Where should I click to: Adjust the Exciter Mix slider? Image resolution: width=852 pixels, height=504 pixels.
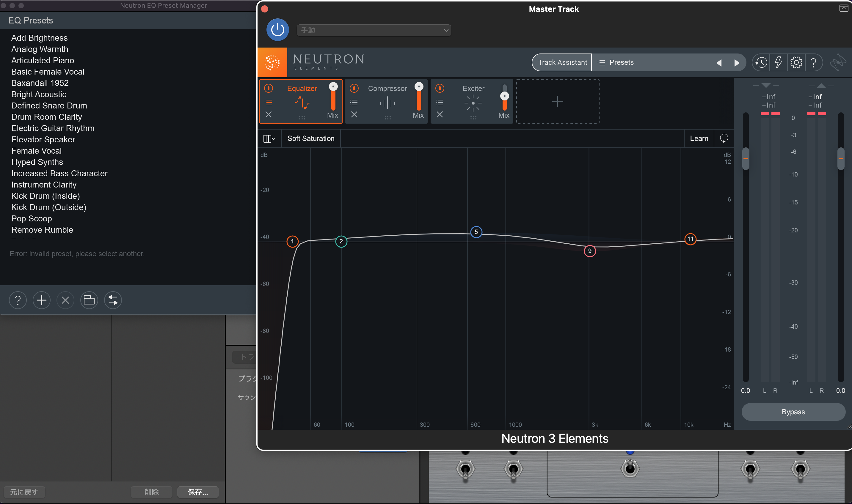click(505, 96)
